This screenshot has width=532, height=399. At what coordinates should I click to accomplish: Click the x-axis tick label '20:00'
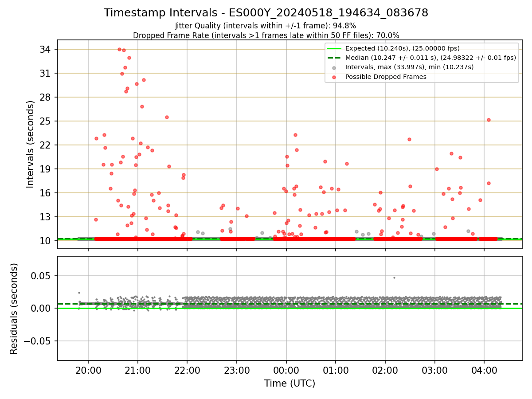click(88, 370)
